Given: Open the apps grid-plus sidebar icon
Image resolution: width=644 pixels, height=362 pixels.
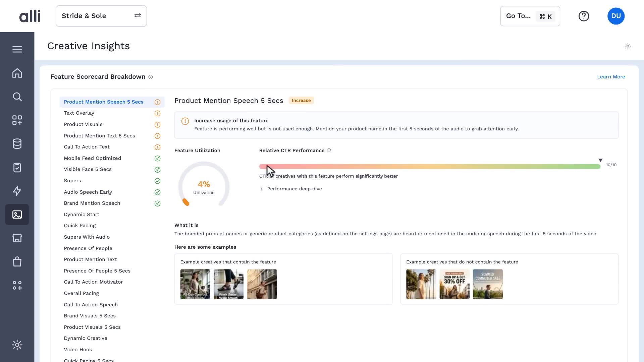Looking at the screenshot, I should pyautogui.click(x=17, y=120).
